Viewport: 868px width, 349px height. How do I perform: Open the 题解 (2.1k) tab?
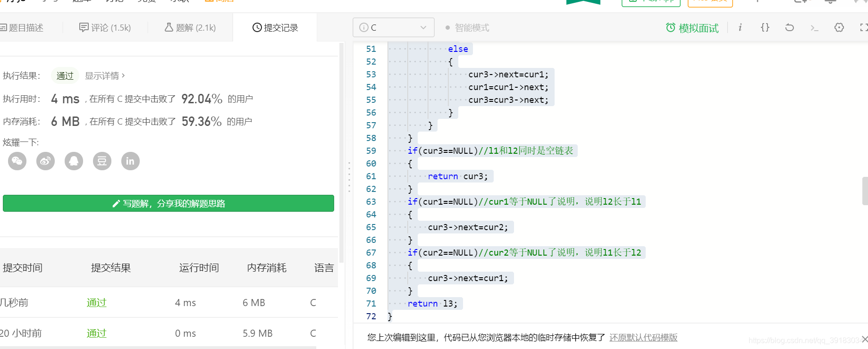click(x=190, y=28)
